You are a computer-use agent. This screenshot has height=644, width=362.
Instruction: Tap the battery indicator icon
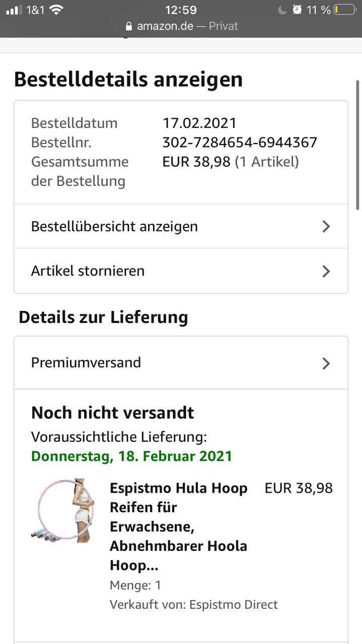click(x=345, y=10)
